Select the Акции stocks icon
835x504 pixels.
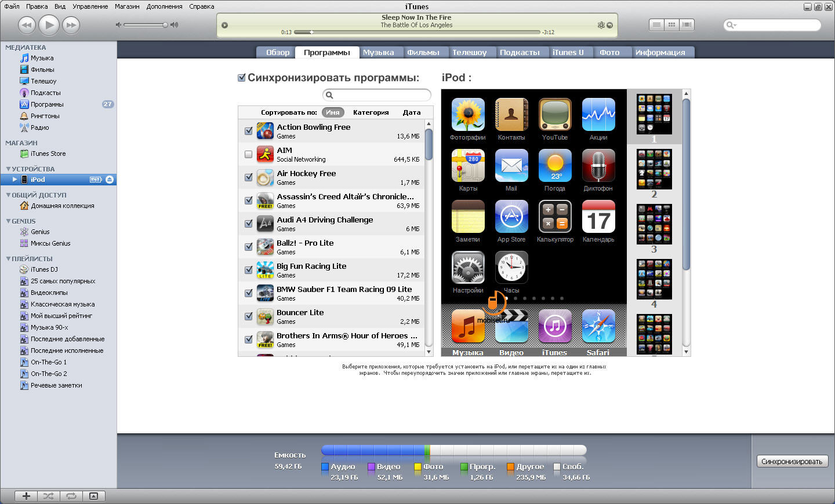pyautogui.click(x=598, y=115)
